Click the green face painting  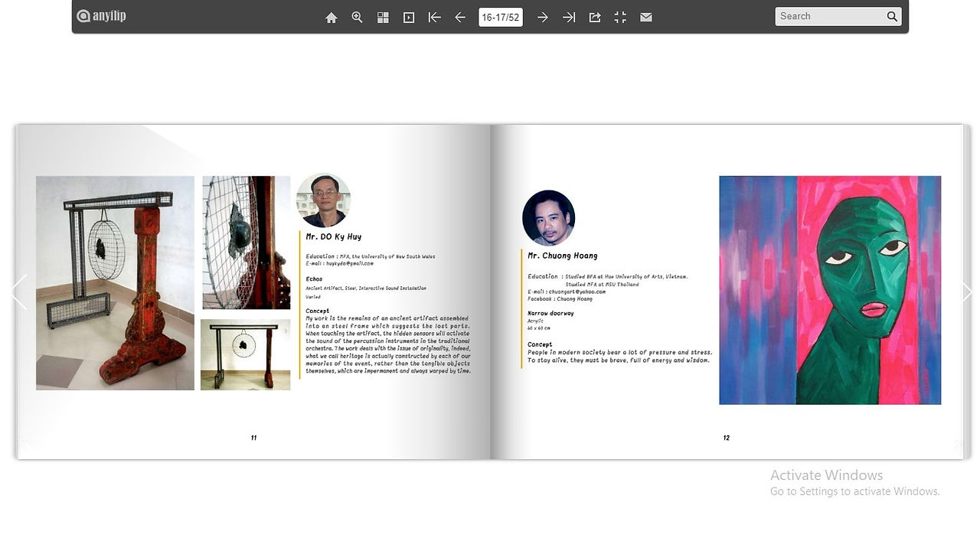830,290
